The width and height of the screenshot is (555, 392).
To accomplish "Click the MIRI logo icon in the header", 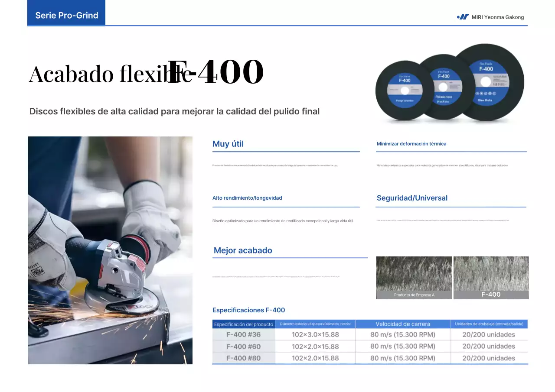I will point(462,17).
